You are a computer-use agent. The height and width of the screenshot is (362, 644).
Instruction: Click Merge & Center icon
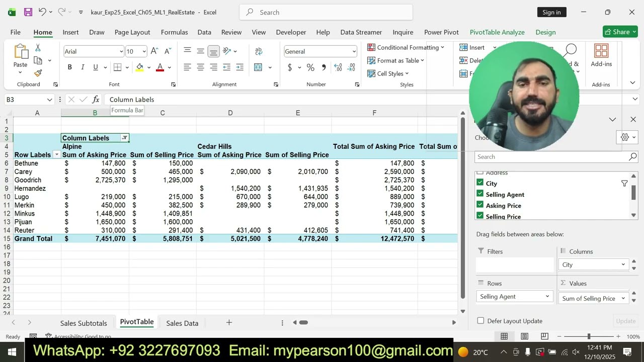click(258, 67)
